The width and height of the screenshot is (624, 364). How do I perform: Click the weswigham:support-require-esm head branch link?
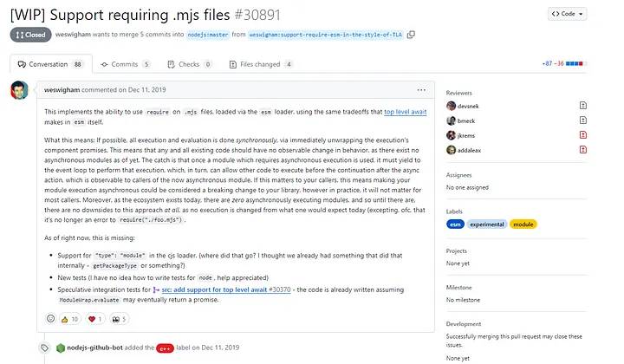click(326, 35)
